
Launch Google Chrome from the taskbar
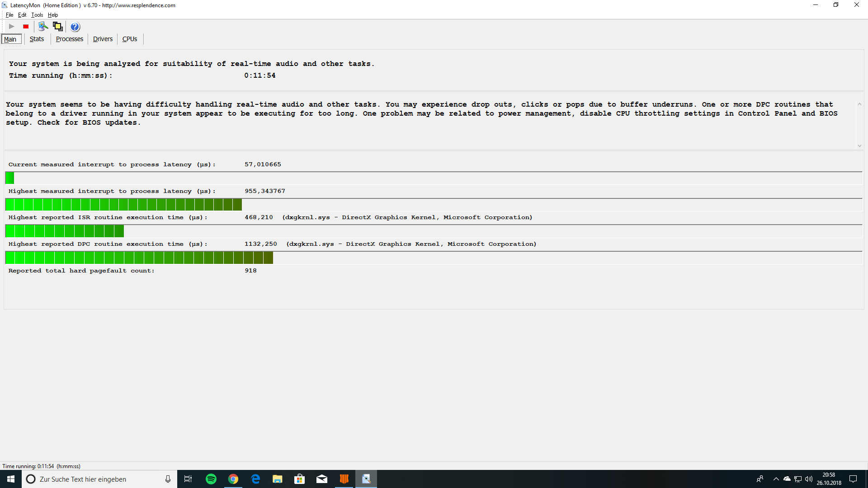pyautogui.click(x=233, y=479)
